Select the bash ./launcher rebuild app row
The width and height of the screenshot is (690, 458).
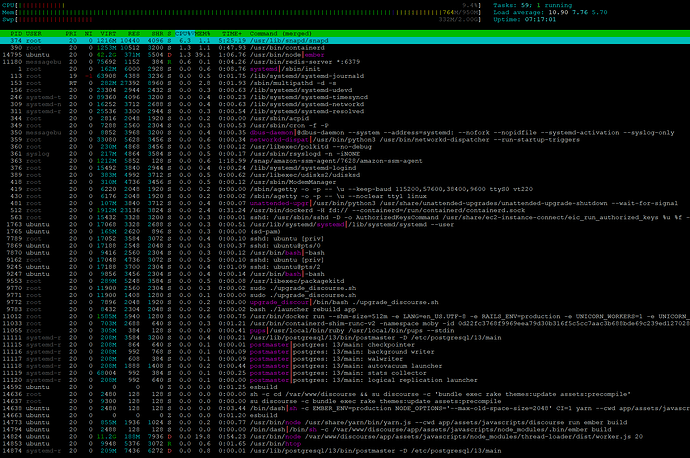point(345,309)
